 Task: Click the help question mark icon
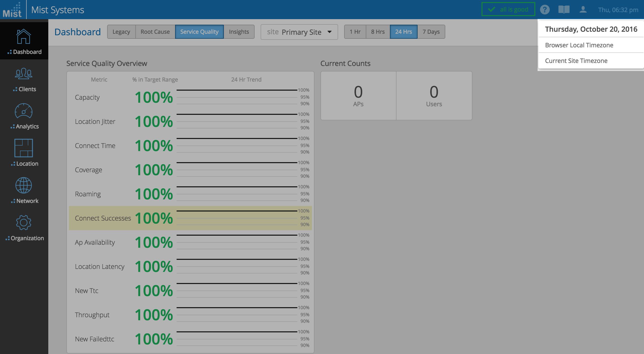pos(545,10)
